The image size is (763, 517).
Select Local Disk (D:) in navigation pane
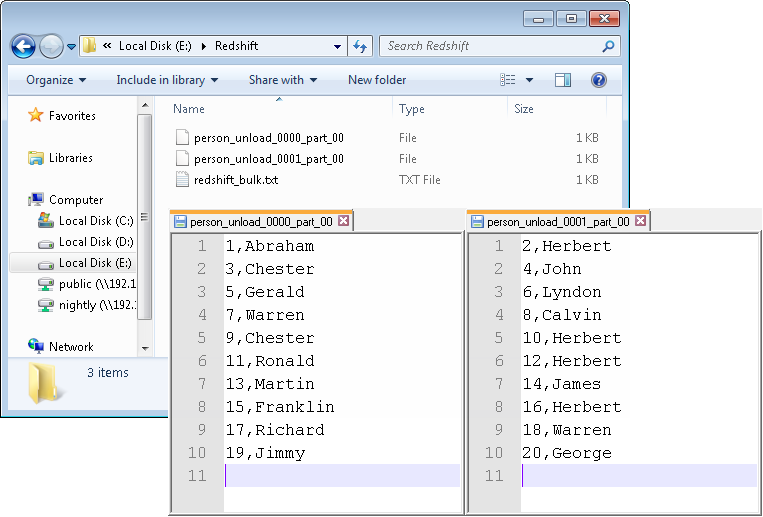96,242
